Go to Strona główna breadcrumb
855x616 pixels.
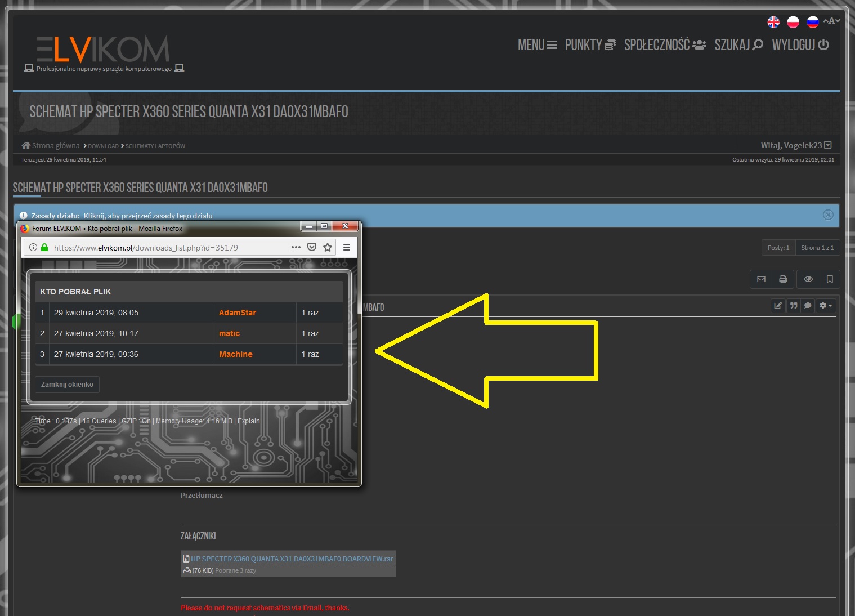click(51, 145)
